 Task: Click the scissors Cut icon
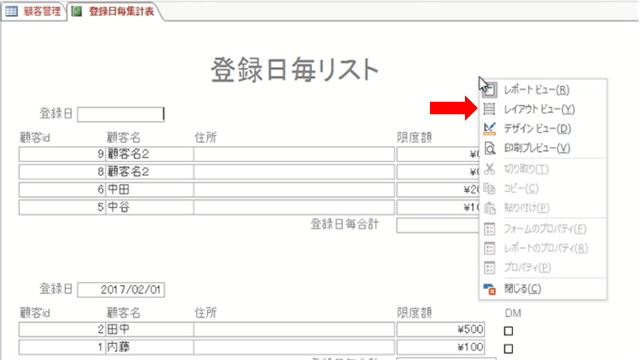489,169
